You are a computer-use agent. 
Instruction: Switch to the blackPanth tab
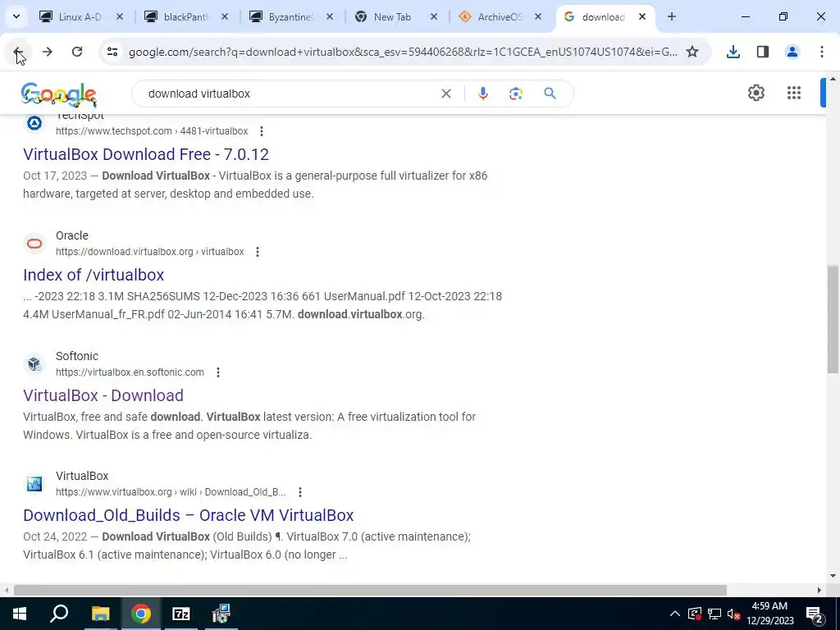pyautogui.click(x=185, y=17)
